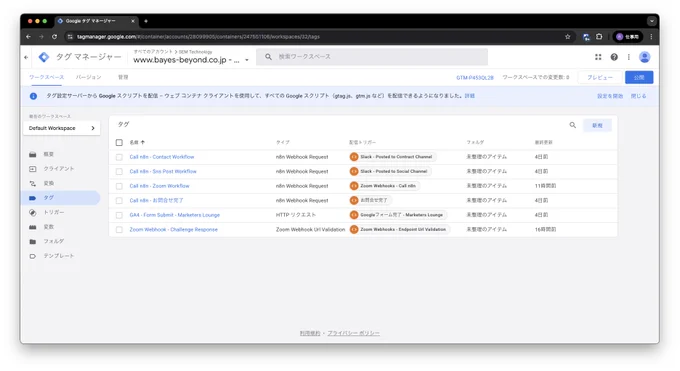Sort by the 名前 column header
The height and width of the screenshot is (371, 680).
(137, 142)
